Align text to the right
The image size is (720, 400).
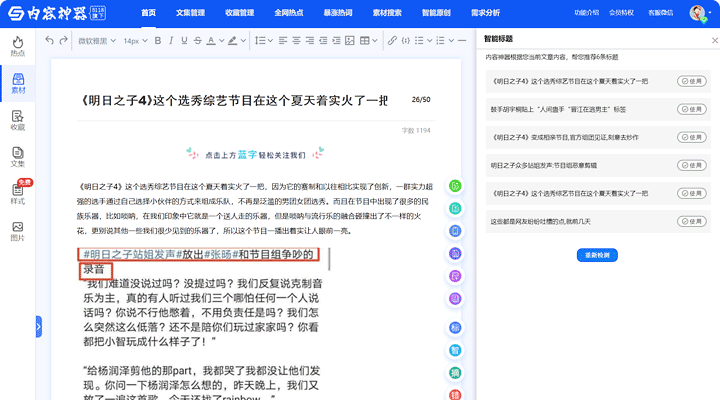tap(310, 40)
